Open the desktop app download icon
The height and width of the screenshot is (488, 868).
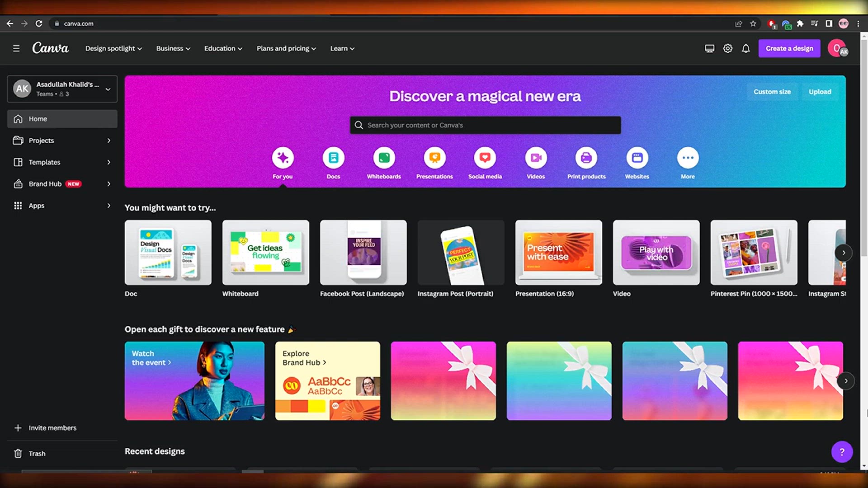(710, 48)
